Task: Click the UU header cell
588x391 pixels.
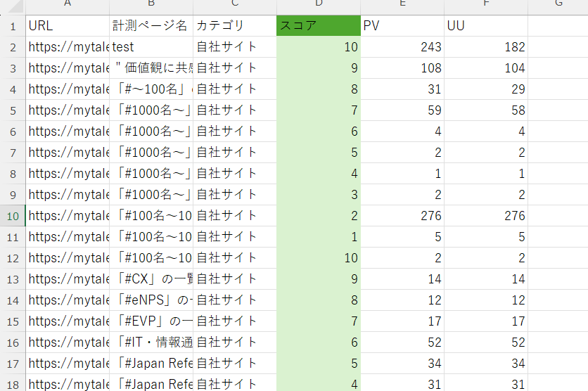Action: (x=485, y=26)
